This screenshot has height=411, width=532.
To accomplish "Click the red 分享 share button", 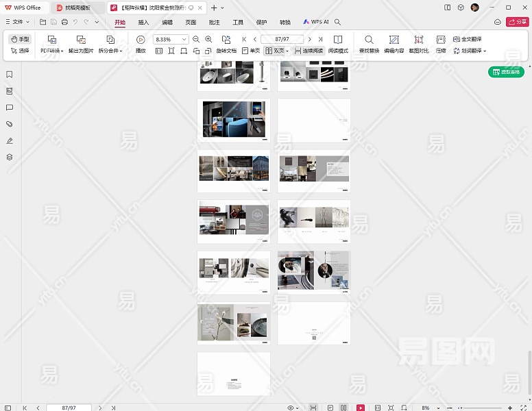I will 516,22.
